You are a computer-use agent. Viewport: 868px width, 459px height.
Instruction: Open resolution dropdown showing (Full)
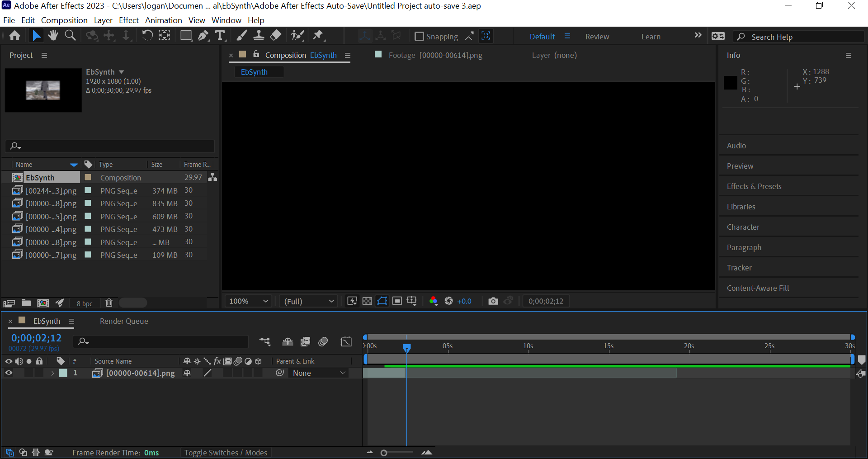tap(309, 301)
